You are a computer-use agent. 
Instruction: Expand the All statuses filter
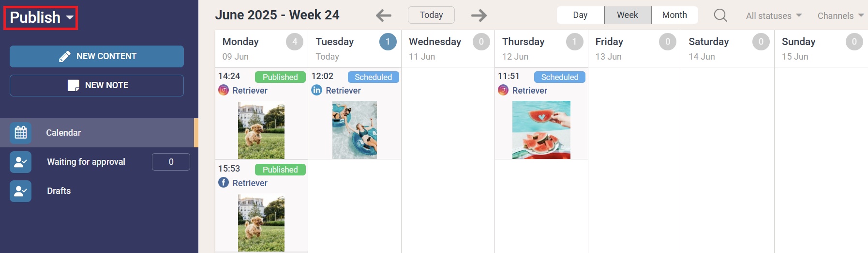pos(774,16)
